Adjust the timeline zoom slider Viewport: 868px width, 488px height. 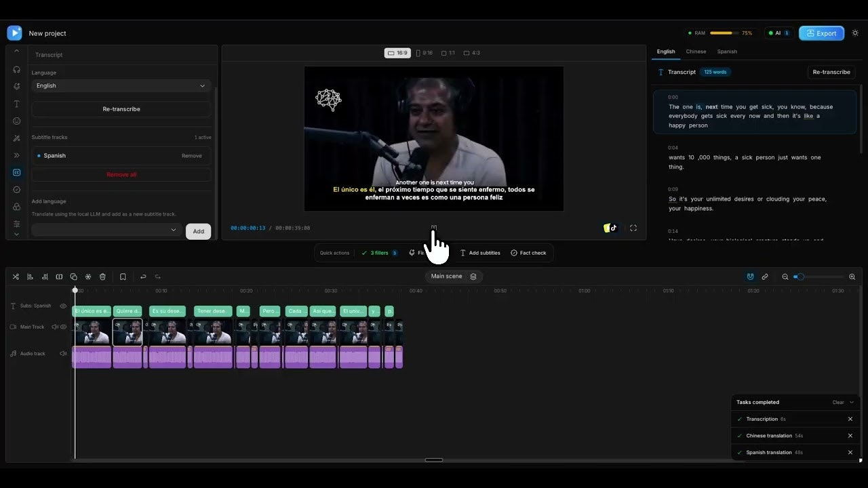click(800, 277)
